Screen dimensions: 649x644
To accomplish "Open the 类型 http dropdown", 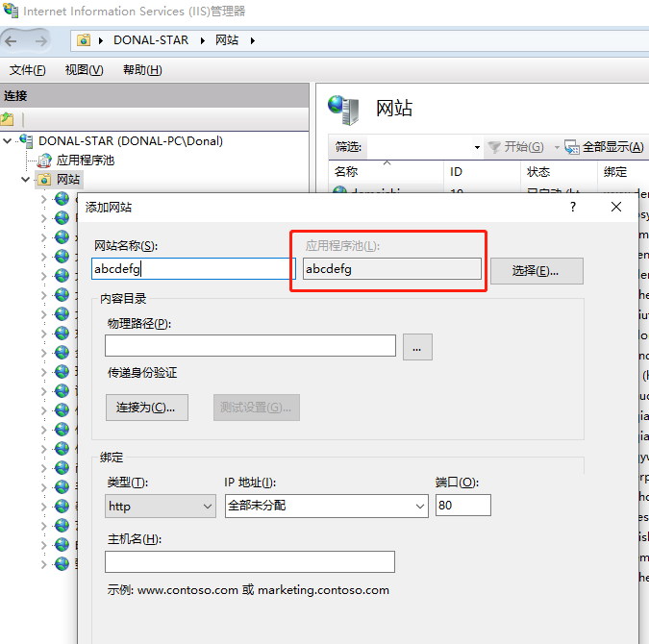I will tap(161, 506).
